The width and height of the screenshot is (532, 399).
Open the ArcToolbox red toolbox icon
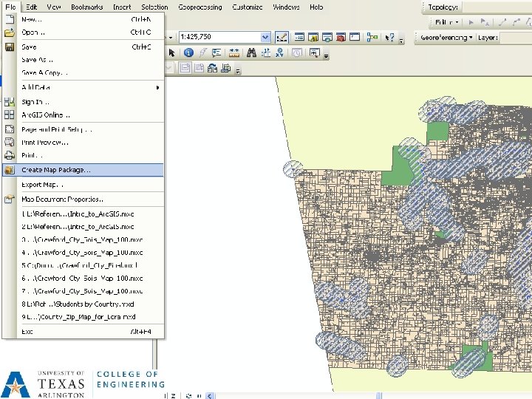coord(341,37)
